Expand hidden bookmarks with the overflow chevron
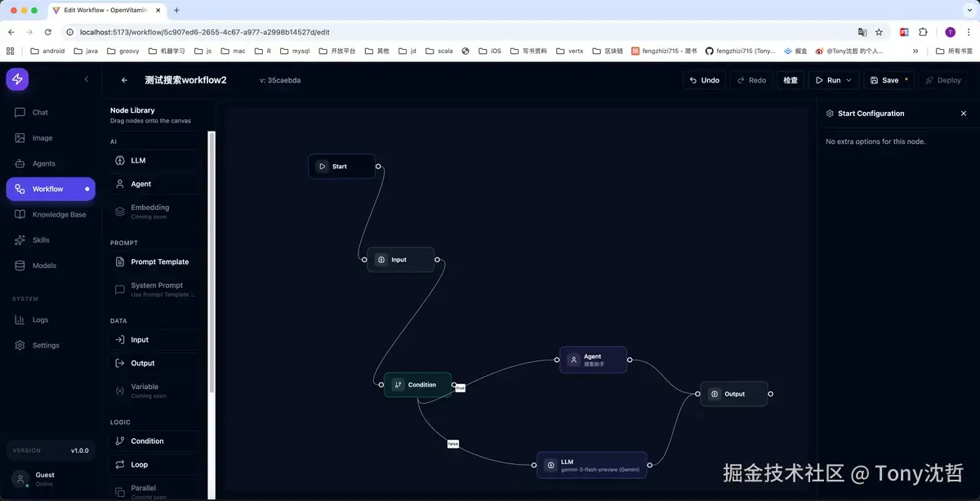 coord(914,51)
